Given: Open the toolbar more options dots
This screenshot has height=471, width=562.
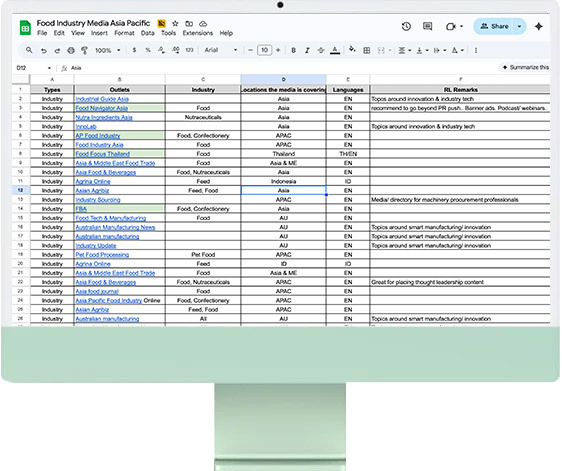Looking at the screenshot, I should (476, 51).
